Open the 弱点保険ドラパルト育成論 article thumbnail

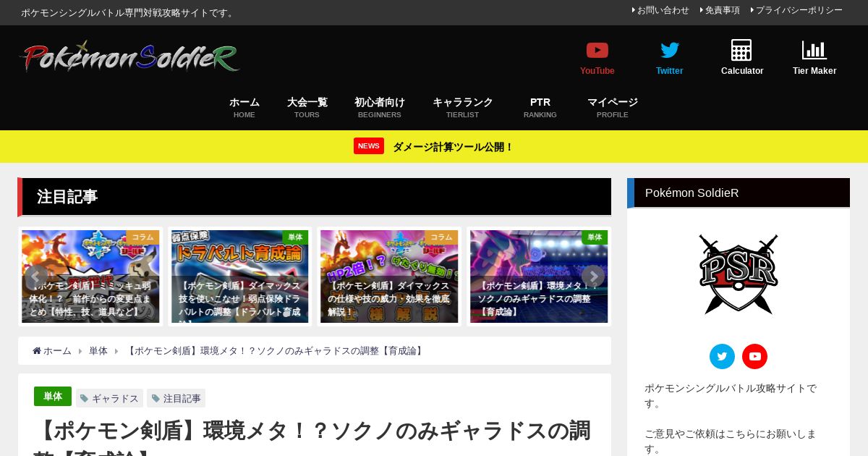(x=240, y=276)
